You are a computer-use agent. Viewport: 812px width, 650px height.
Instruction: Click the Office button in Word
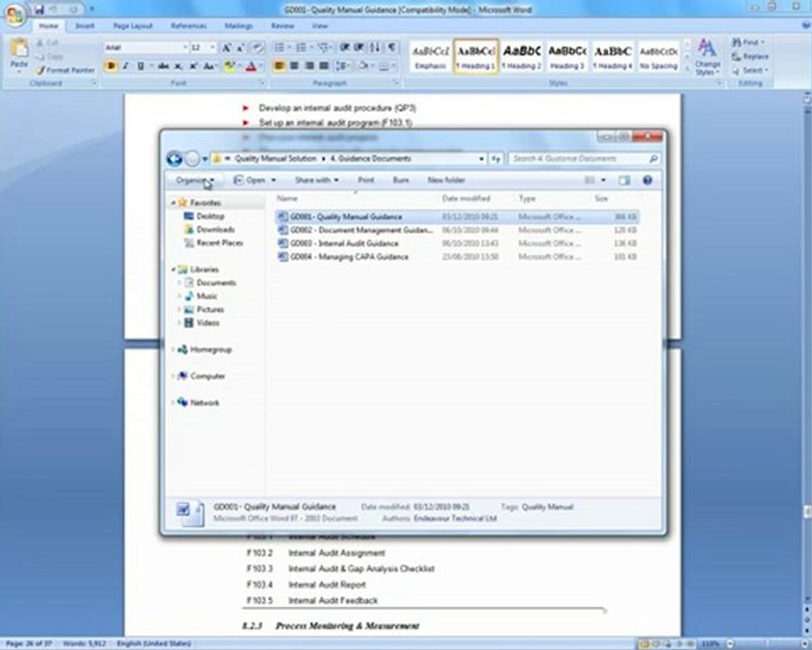[x=14, y=14]
